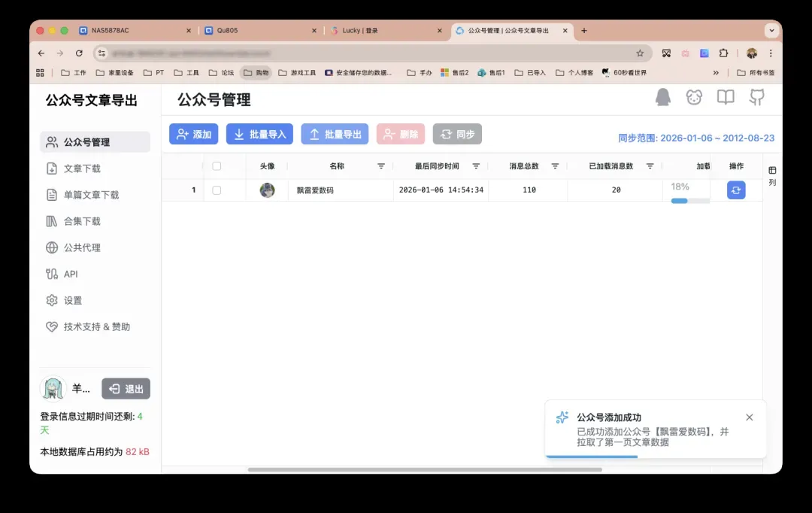The image size is (812, 513).
Task: Click the 退出 logout button
Action: click(126, 389)
